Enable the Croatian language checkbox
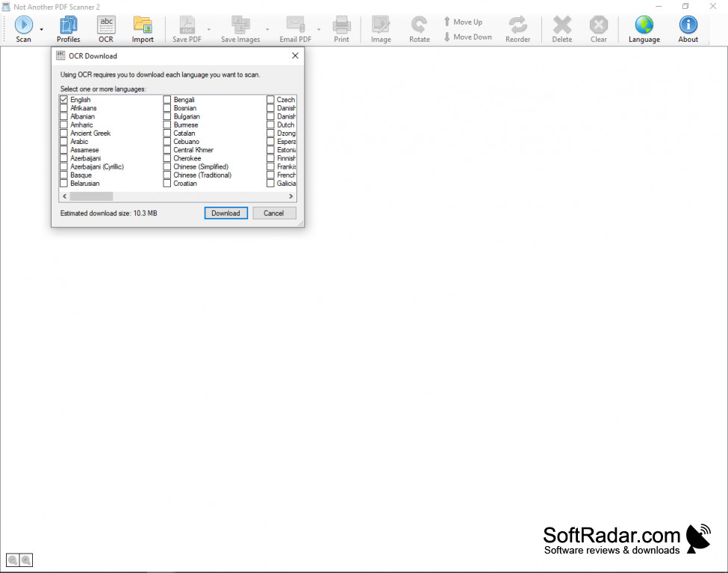Viewport: 728px width, 573px height. pyautogui.click(x=167, y=184)
